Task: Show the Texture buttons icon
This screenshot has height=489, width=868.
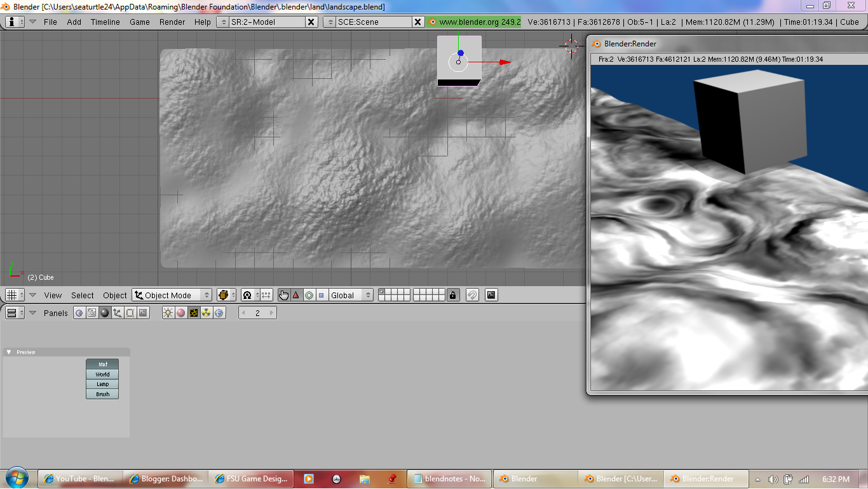Action: point(194,313)
